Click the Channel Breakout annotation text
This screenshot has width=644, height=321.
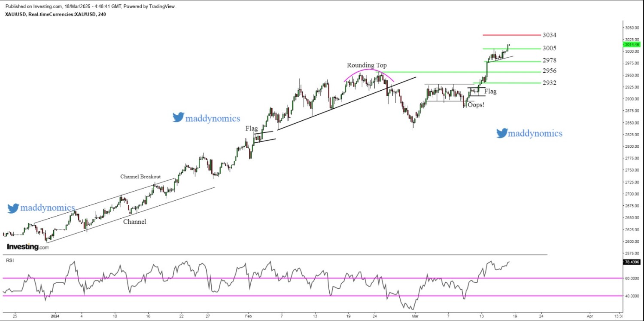tap(140, 177)
